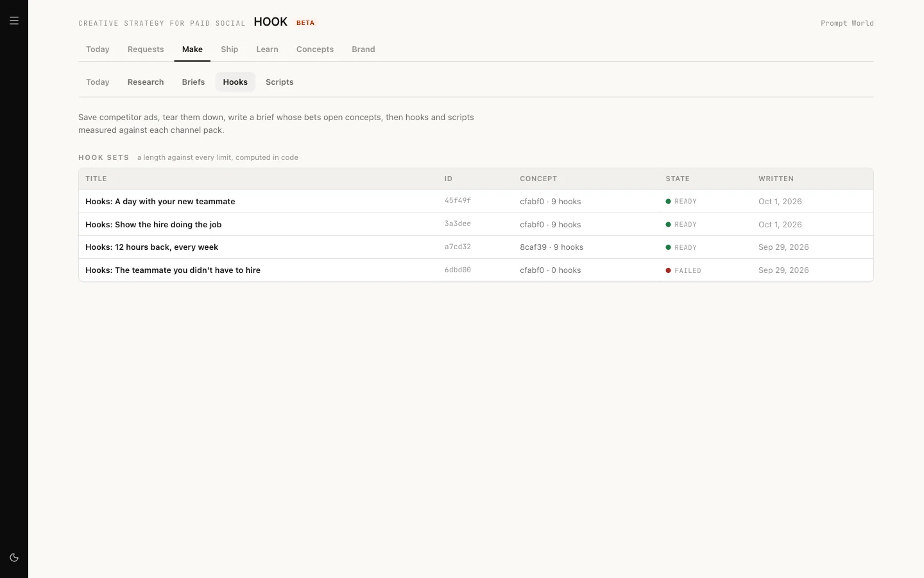Select the Hooks sub-tab

(x=235, y=82)
